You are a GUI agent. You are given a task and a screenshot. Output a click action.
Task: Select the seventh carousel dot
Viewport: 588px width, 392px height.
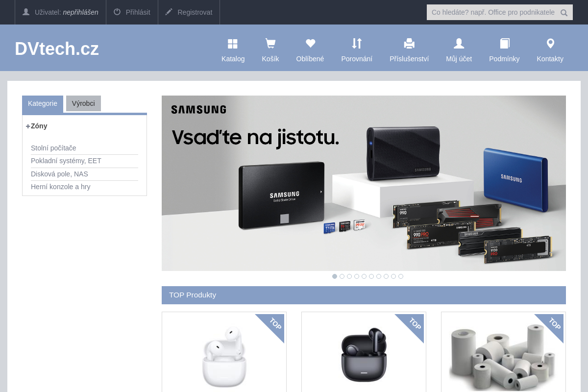point(379,276)
